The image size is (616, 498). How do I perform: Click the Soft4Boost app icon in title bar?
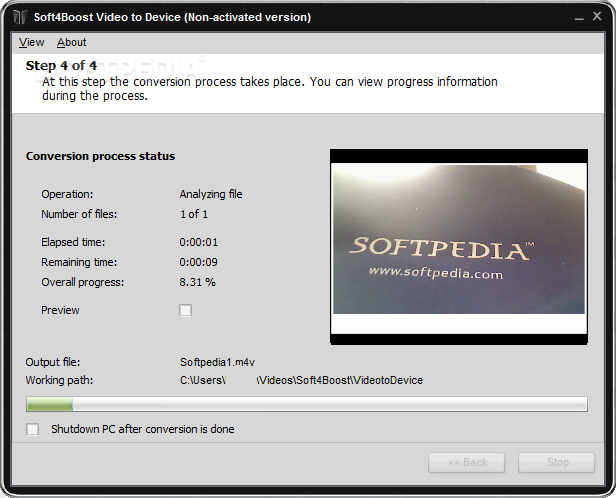20,17
